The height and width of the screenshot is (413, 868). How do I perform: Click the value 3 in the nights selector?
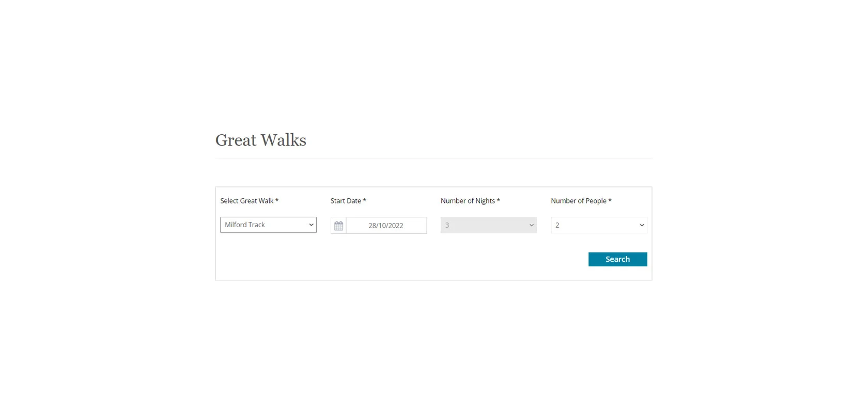click(x=447, y=225)
